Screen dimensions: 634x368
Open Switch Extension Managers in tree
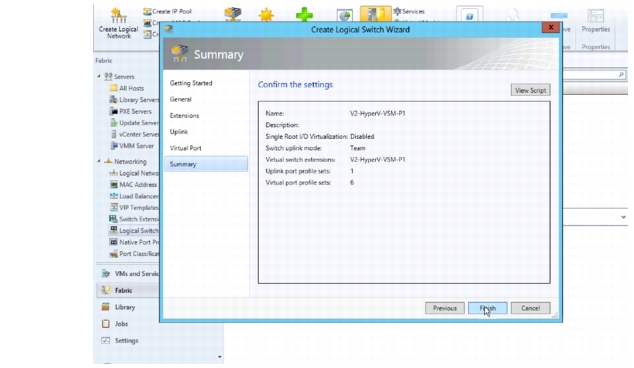coord(134,219)
